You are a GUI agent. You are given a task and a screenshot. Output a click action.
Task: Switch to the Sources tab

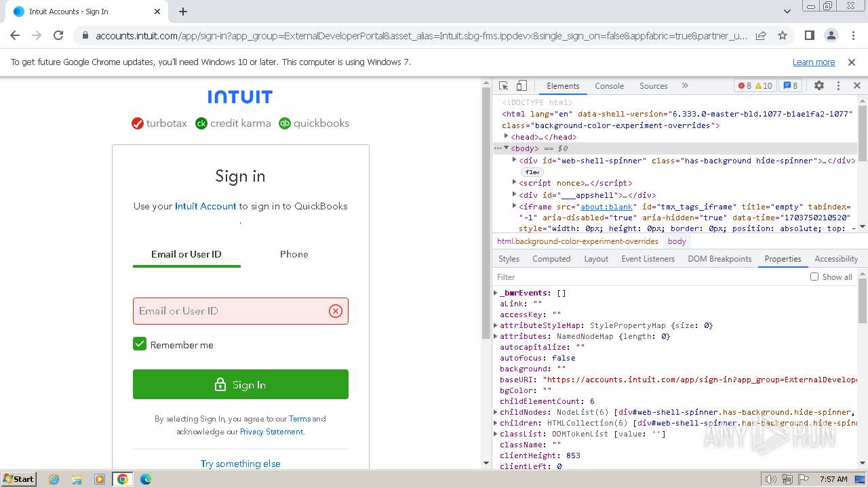coord(653,86)
